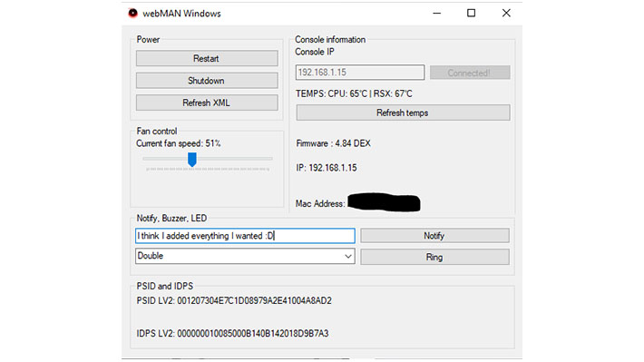This screenshot has width=644, height=362.
Task: Click the IP: 192.168.1.15 label
Action: (327, 168)
